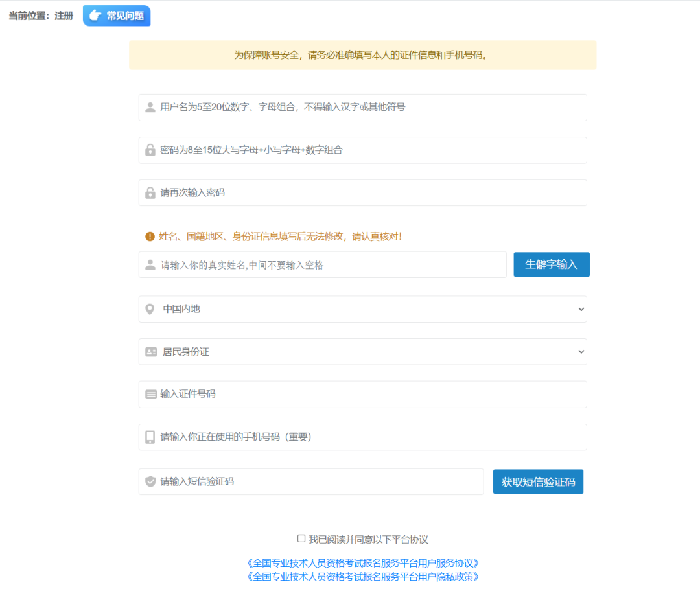
Task: Click the chevron on the region selector
Action: (x=581, y=309)
